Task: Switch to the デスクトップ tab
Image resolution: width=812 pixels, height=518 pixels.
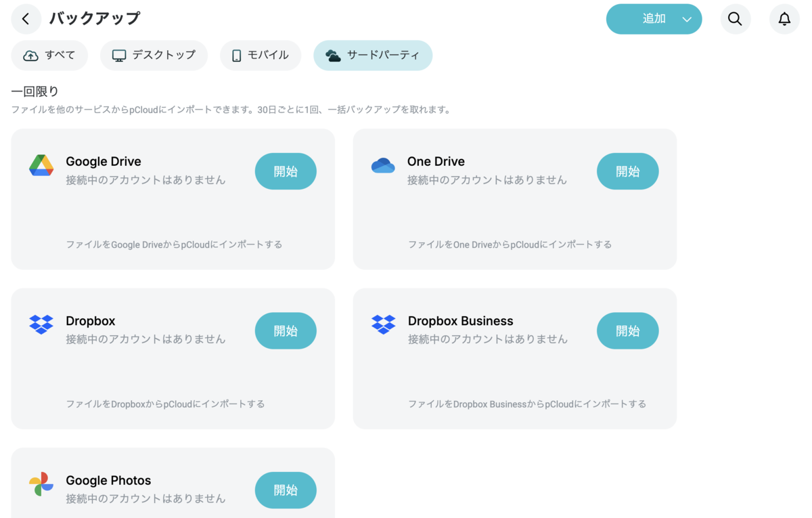Action: 154,56
